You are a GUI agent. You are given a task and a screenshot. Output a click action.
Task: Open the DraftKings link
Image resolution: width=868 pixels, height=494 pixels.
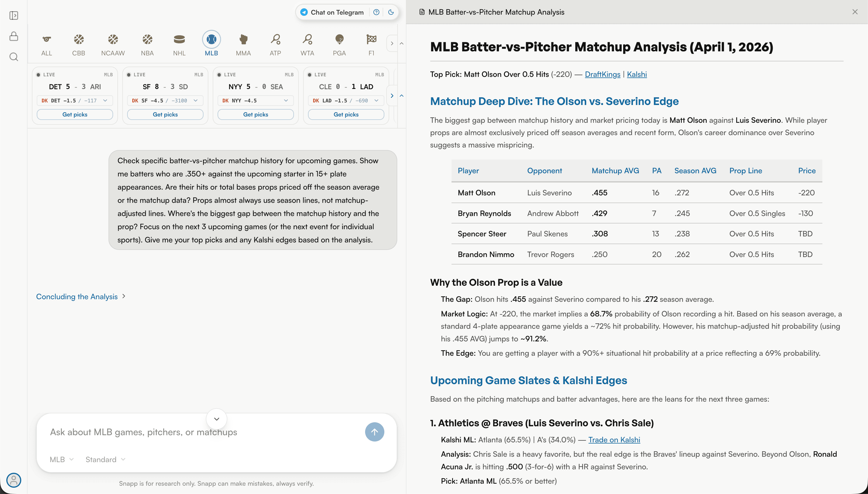coord(602,74)
